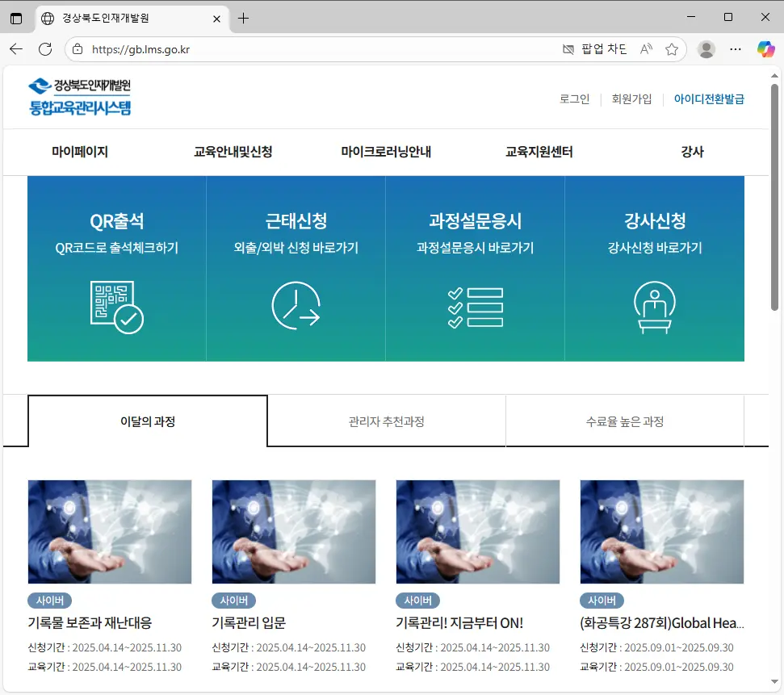This screenshot has height=695, width=784.
Task: Open the 로그인 link
Action: [x=575, y=99]
